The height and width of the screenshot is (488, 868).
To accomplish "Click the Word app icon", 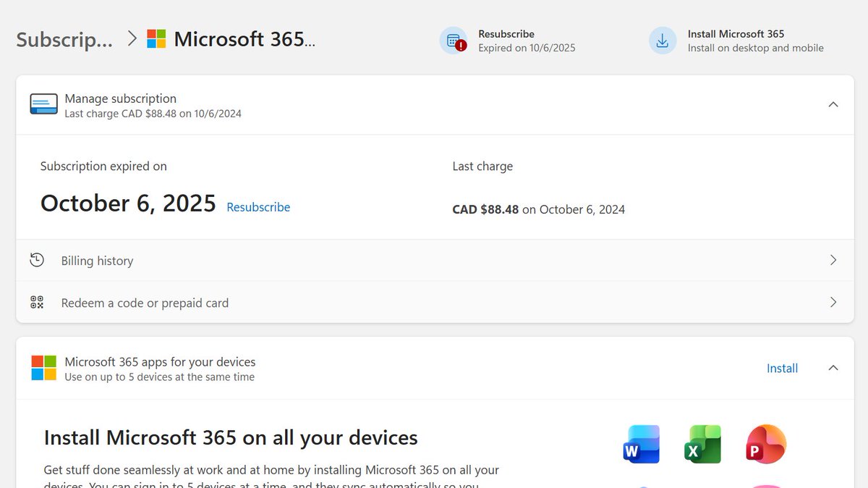I will (x=642, y=444).
